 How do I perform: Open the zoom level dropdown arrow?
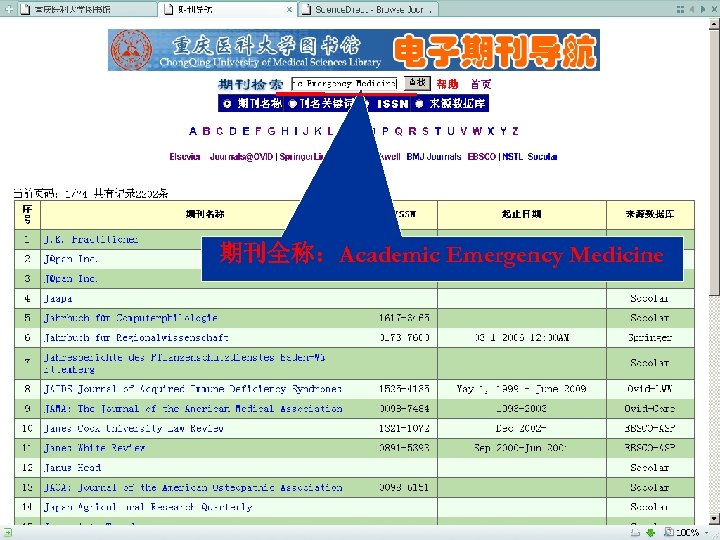click(x=709, y=533)
